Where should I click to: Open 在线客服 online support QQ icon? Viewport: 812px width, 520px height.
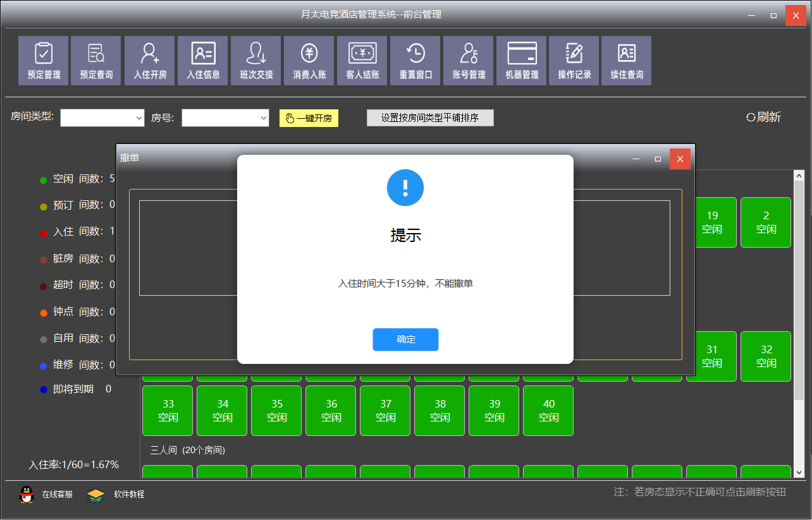click(x=27, y=494)
